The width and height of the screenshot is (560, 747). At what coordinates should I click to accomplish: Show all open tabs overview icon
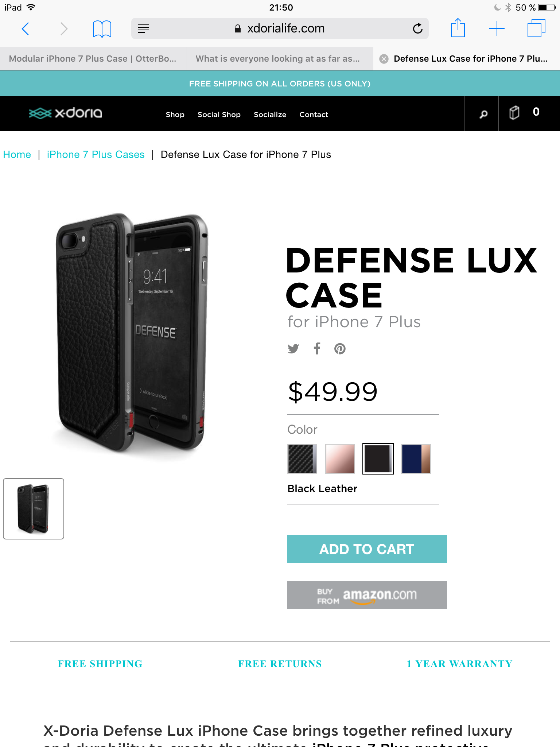[x=536, y=28]
